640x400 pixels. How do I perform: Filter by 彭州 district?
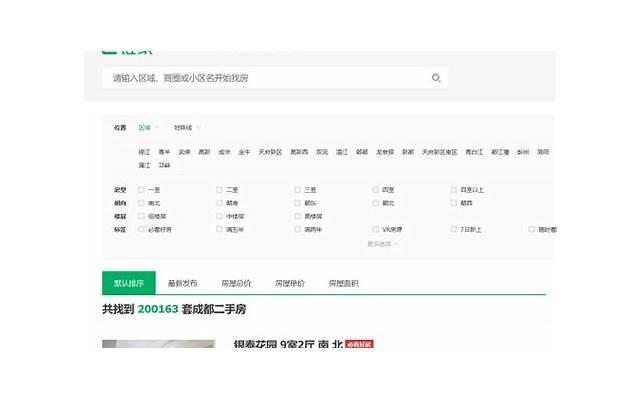point(523,152)
